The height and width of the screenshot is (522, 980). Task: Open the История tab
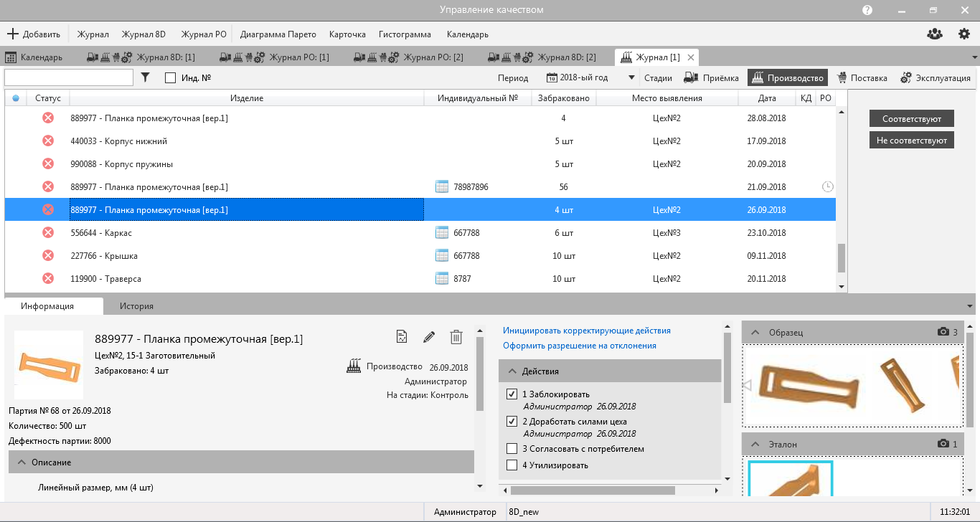click(136, 306)
